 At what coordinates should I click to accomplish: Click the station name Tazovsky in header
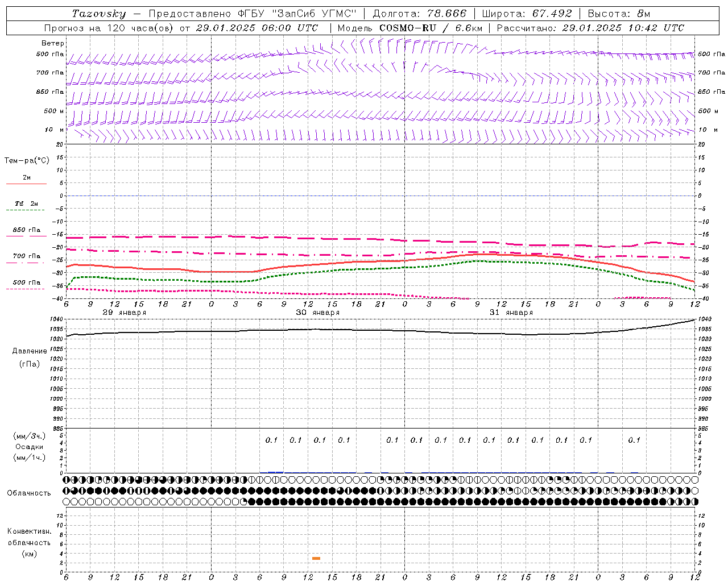pyautogui.click(x=98, y=14)
